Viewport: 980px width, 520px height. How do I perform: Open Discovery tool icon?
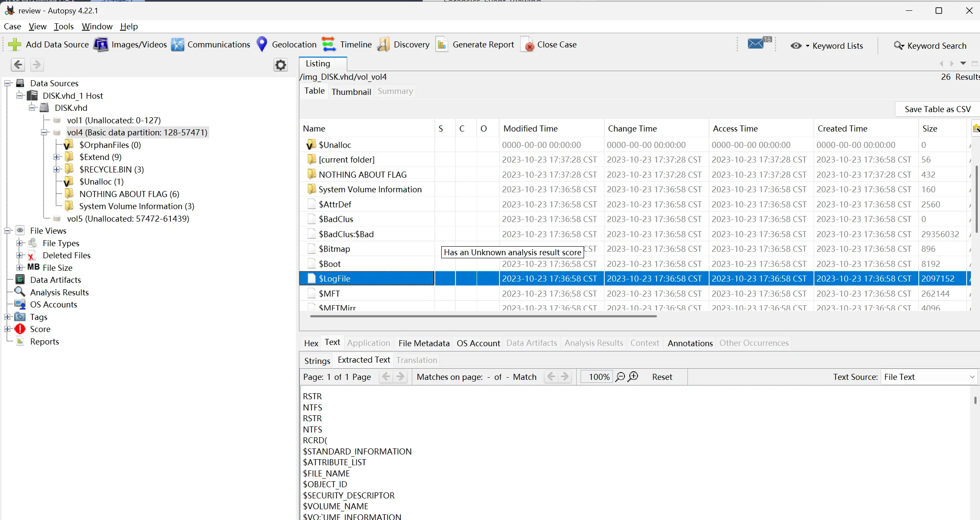(x=383, y=44)
